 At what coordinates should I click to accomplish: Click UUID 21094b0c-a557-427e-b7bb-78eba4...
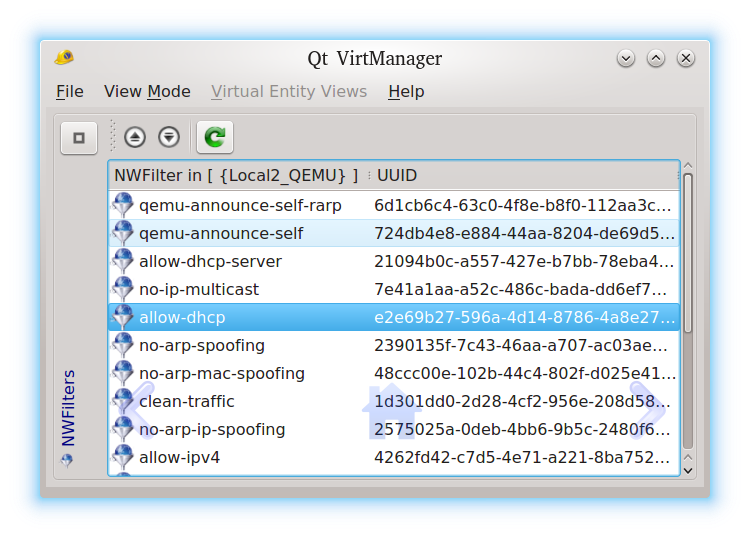(x=524, y=261)
